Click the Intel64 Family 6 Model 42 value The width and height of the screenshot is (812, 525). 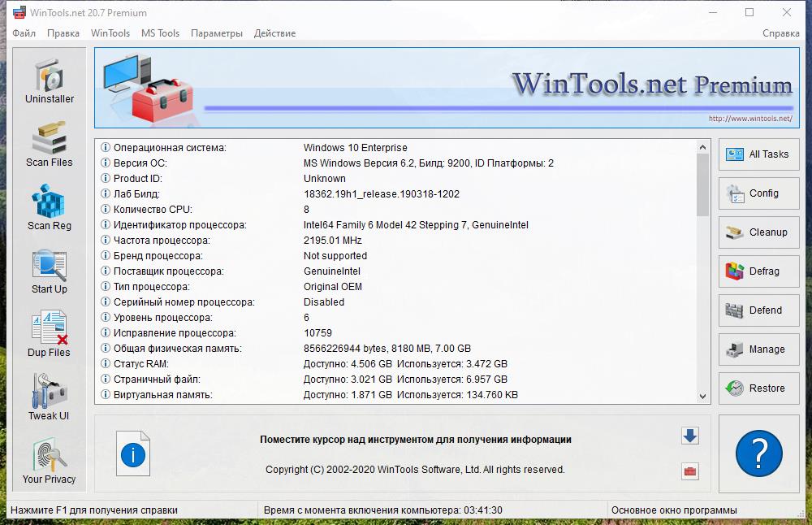click(416, 225)
